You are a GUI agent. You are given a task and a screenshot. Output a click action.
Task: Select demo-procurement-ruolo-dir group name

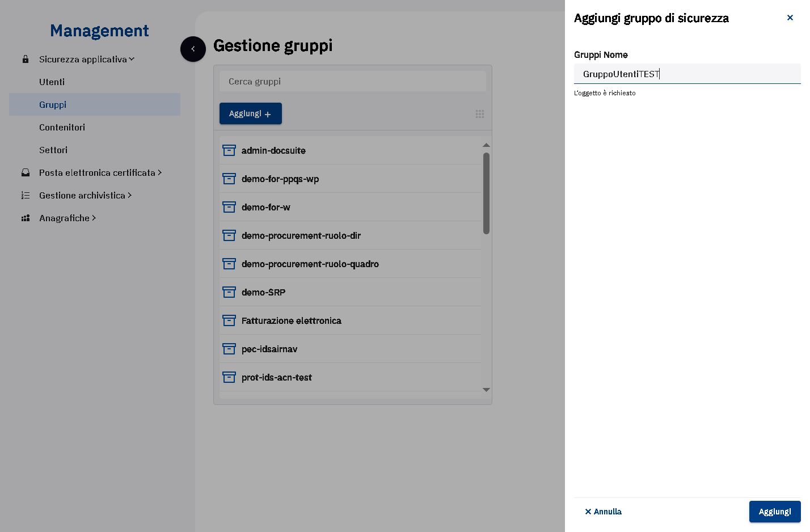click(301, 235)
